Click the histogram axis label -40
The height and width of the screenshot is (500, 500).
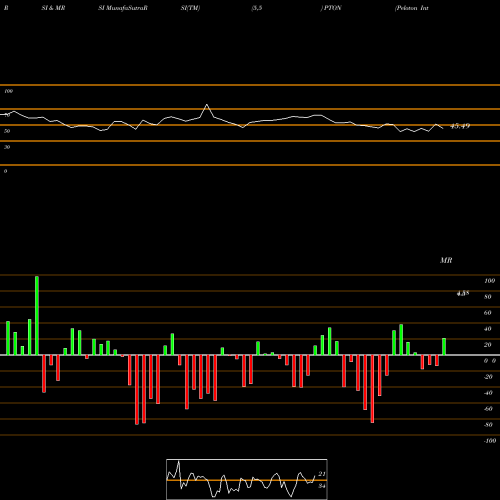click(488, 393)
